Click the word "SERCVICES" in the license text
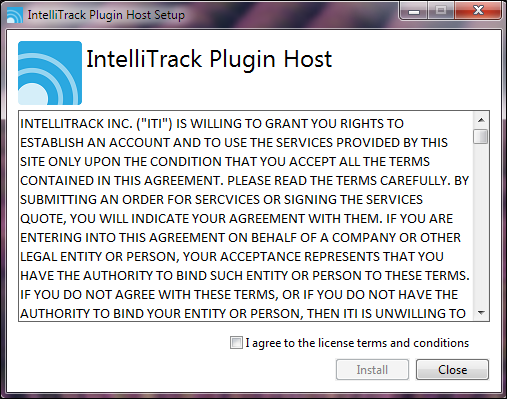 pos(227,200)
